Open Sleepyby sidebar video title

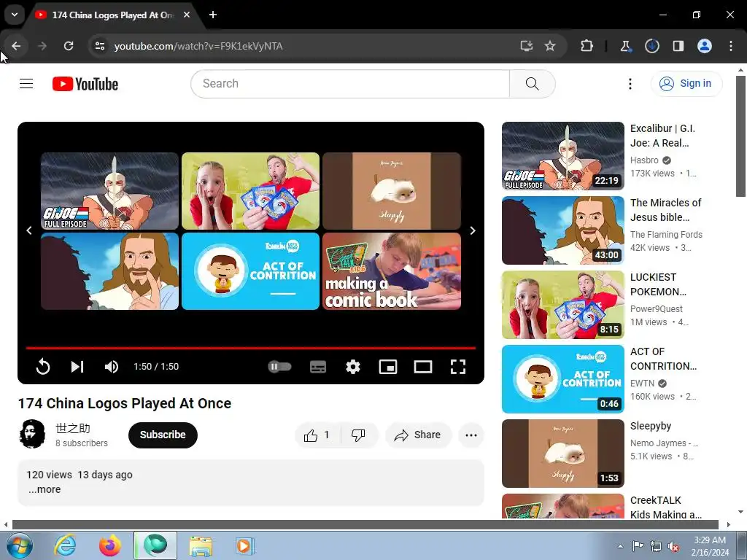651,426
